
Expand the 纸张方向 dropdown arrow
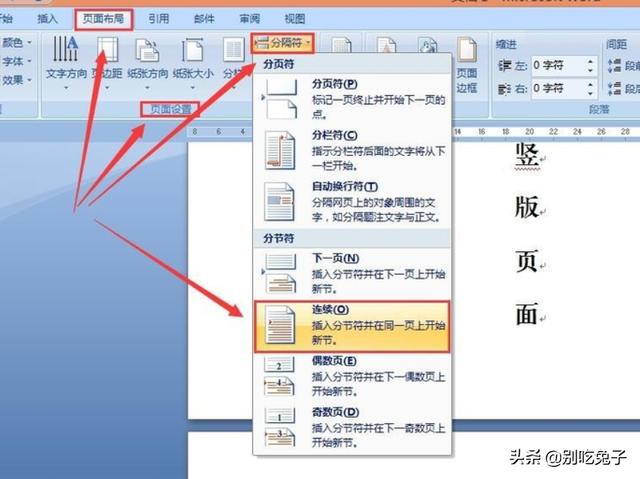tap(147, 88)
